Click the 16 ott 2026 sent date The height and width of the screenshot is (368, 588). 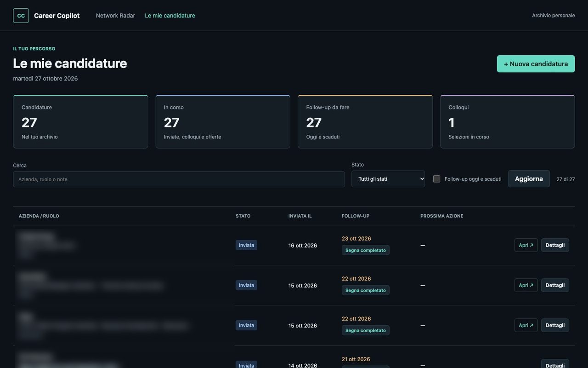[x=303, y=246]
